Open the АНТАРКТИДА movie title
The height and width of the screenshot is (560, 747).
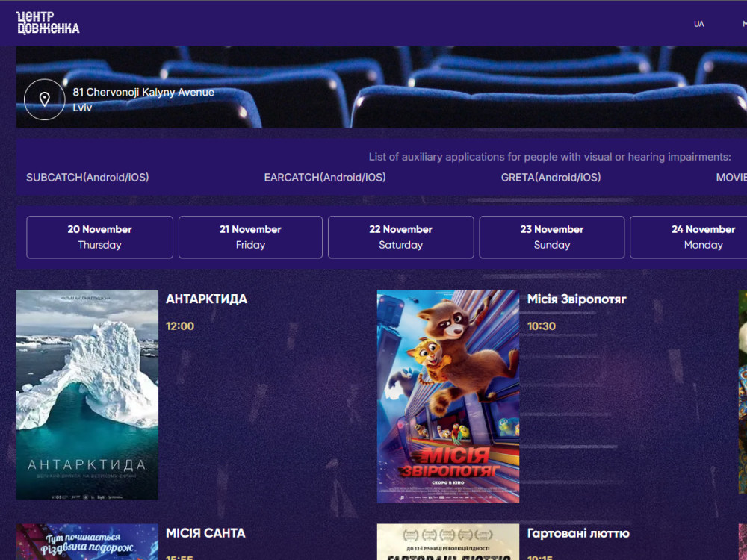point(206,299)
